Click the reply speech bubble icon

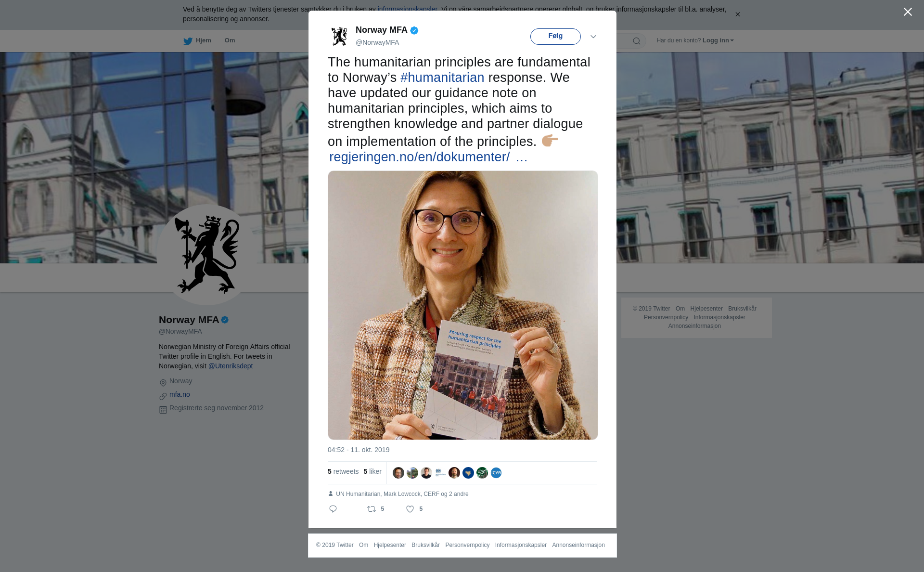(x=333, y=509)
